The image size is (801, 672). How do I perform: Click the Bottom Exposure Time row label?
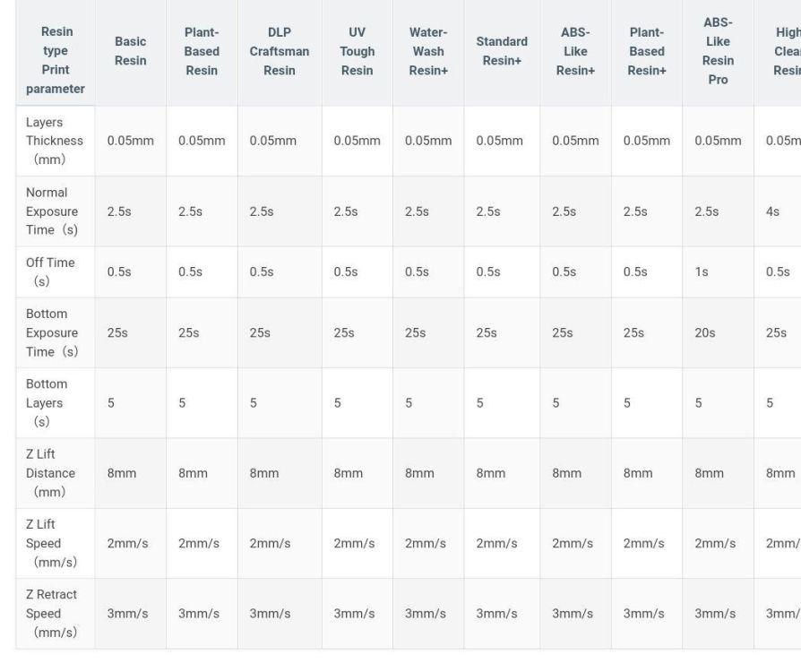point(56,332)
